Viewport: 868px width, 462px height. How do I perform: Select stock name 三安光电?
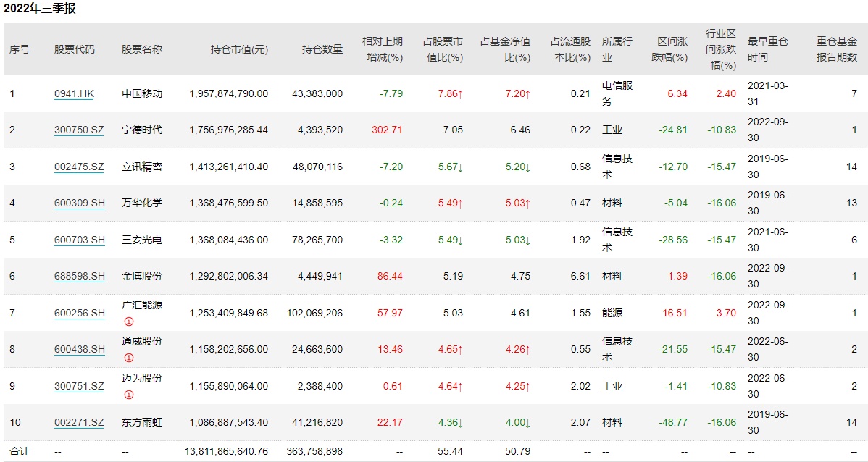click(x=142, y=240)
